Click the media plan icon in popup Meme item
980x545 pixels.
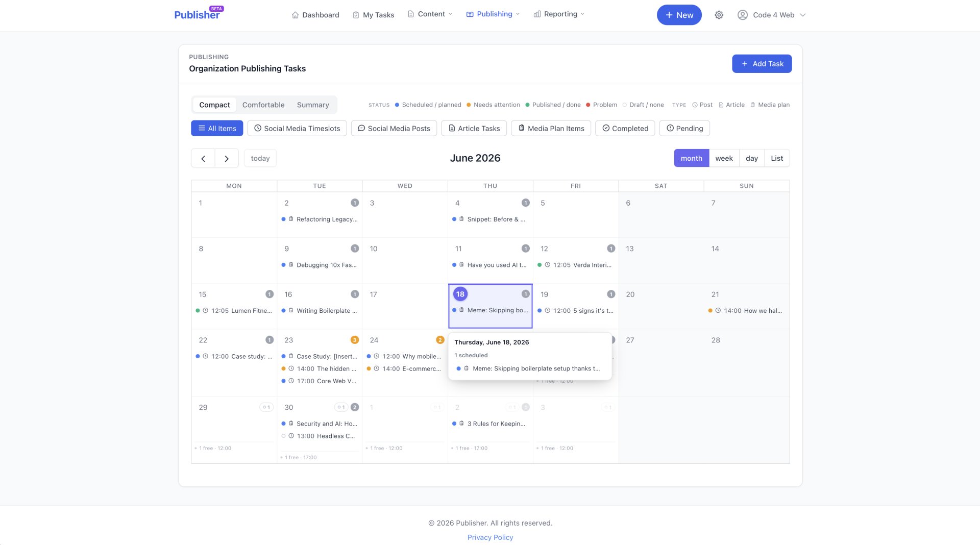466,368
